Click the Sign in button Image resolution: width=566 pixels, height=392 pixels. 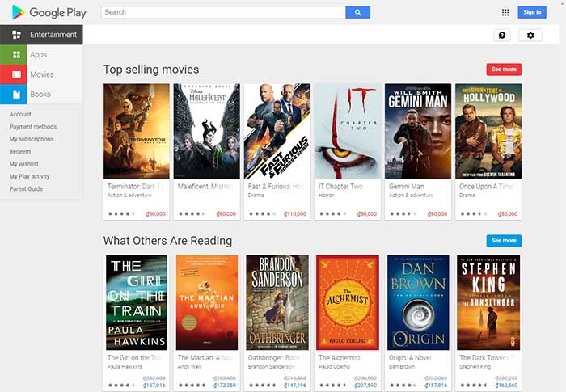532,12
